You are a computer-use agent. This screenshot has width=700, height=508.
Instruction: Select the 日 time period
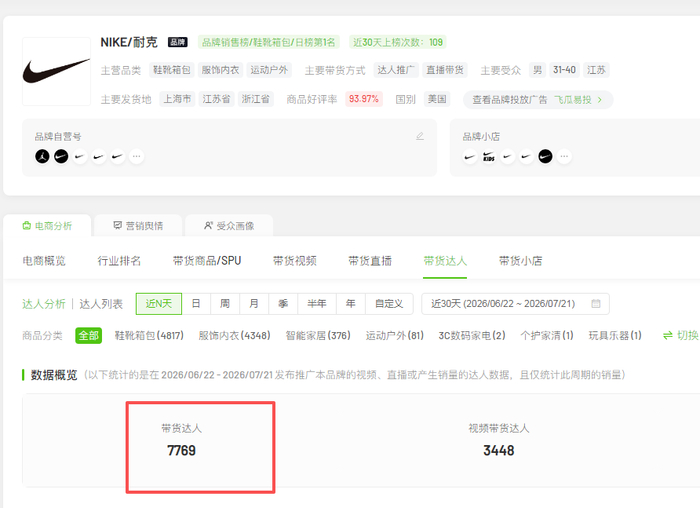tap(196, 304)
